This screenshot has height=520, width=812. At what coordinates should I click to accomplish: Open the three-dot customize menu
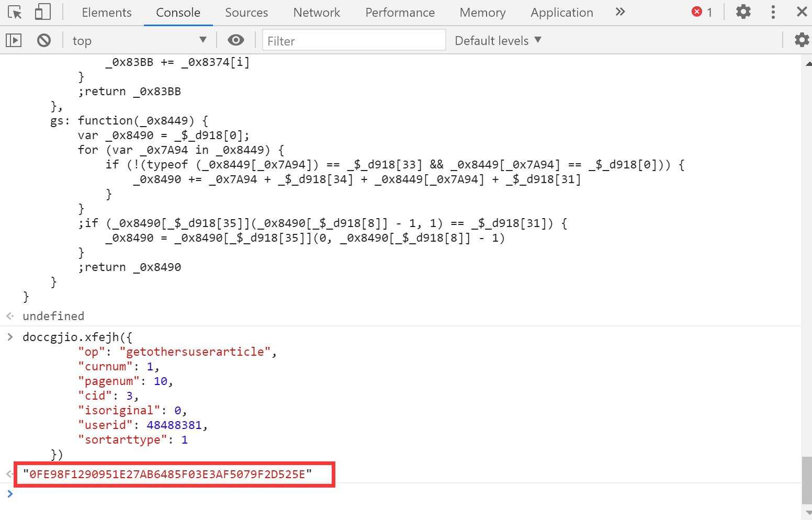point(773,12)
